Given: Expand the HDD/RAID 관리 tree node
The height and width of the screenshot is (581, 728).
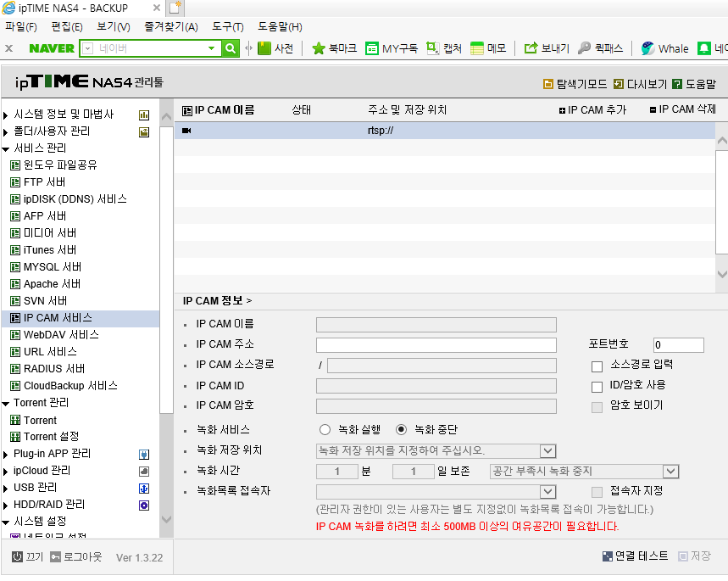Looking at the screenshot, I should point(6,506).
